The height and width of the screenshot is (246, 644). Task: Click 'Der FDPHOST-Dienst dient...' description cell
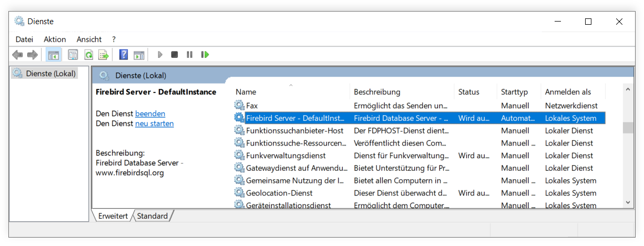coord(402,130)
